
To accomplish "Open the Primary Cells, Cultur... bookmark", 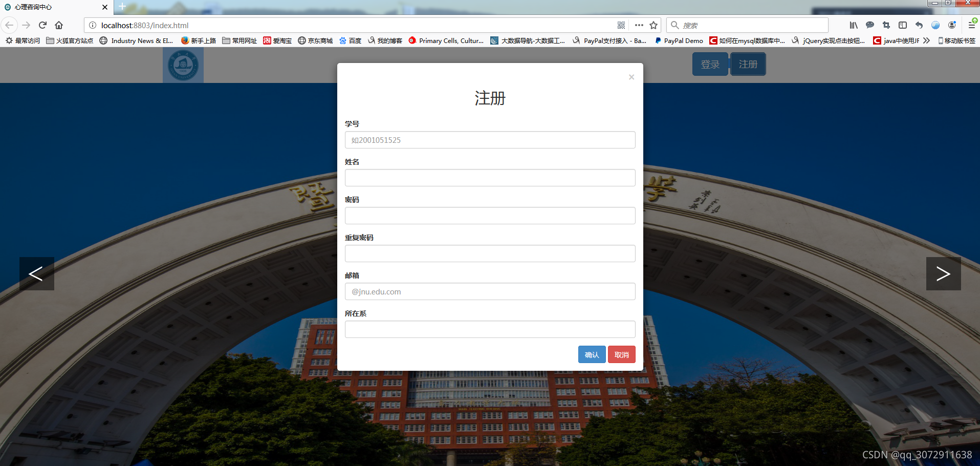I will point(446,40).
